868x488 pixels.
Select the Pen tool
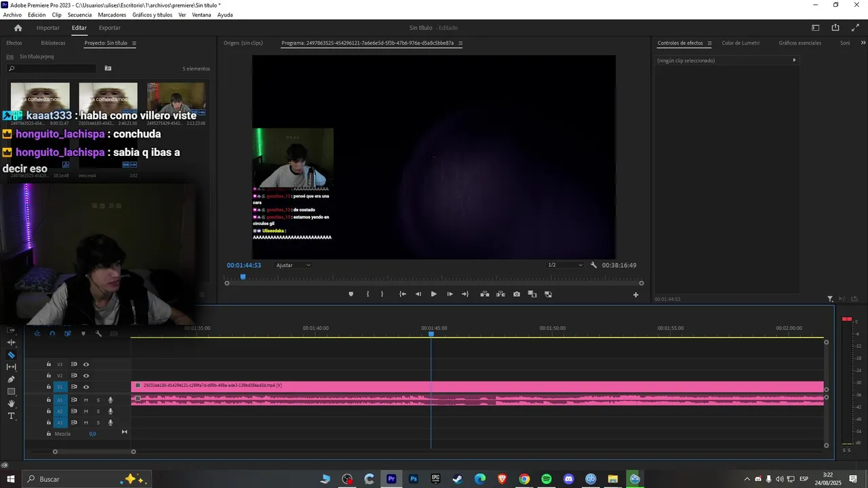[x=11, y=379]
